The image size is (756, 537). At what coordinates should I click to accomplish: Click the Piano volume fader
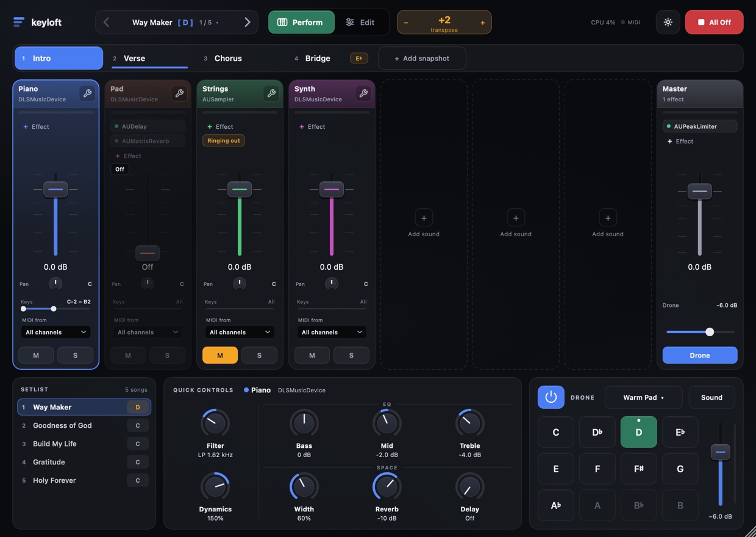coord(55,189)
